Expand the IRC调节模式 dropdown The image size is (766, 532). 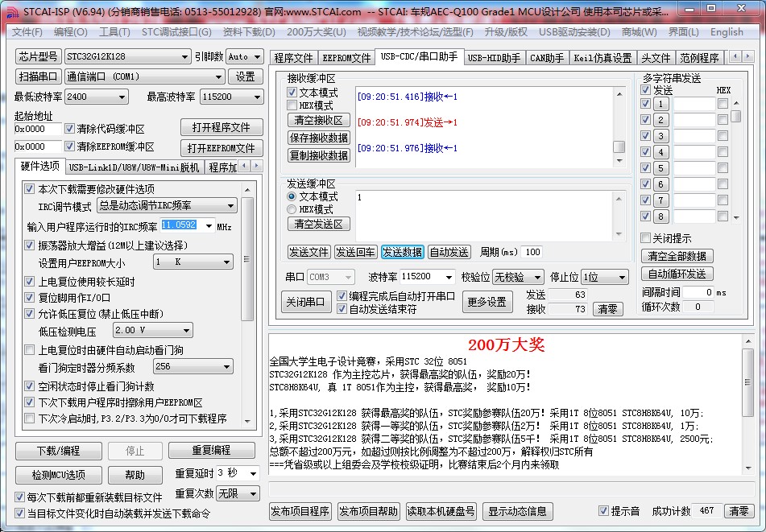point(230,206)
